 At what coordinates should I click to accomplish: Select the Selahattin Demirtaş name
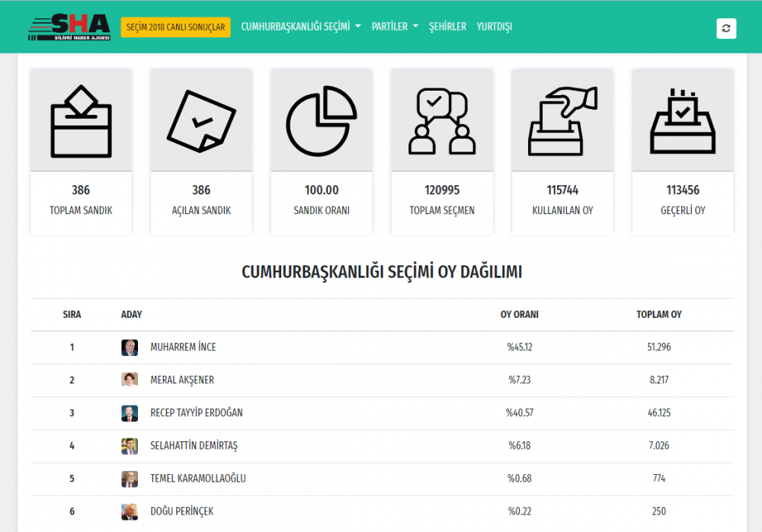click(x=194, y=446)
